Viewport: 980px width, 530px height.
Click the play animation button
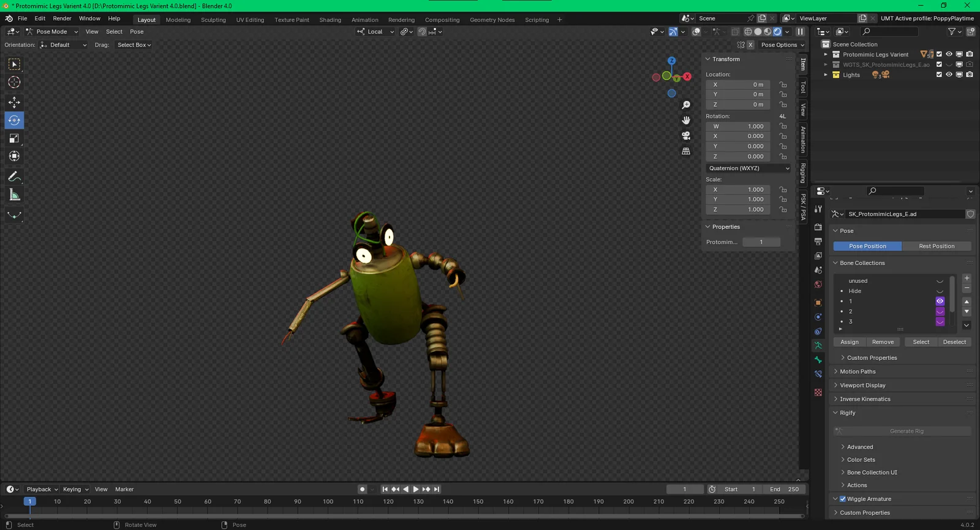(x=416, y=489)
